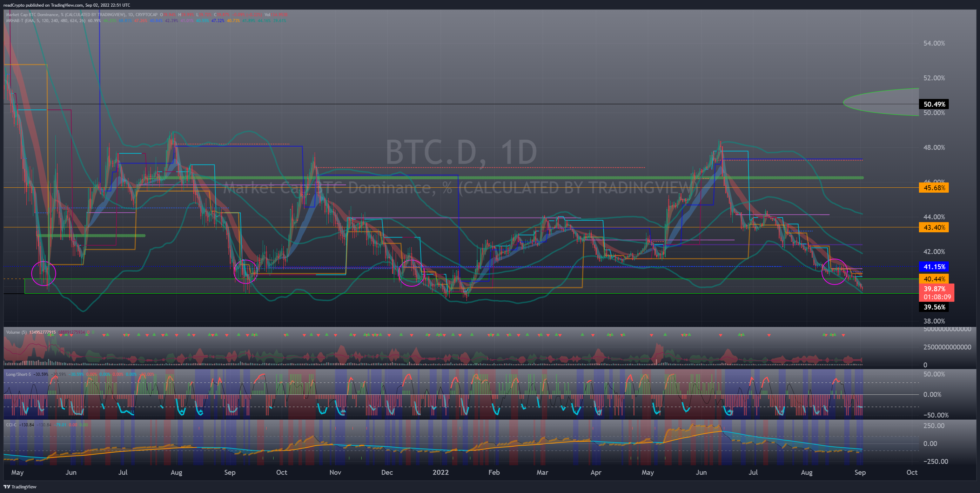Click the 134952777915 volume legend value
The height and width of the screenshot is (493, 980).
42,332
